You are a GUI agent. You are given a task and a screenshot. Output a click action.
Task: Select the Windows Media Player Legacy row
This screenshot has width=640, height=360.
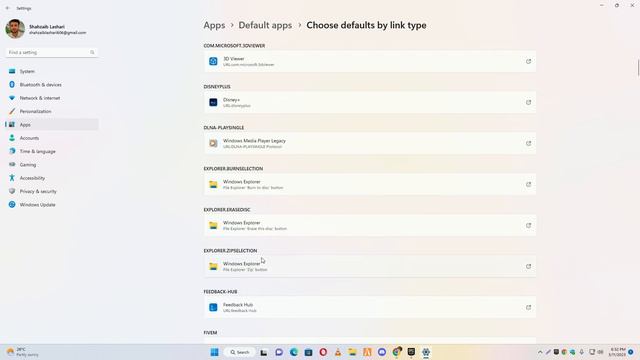tap(370, 143)
